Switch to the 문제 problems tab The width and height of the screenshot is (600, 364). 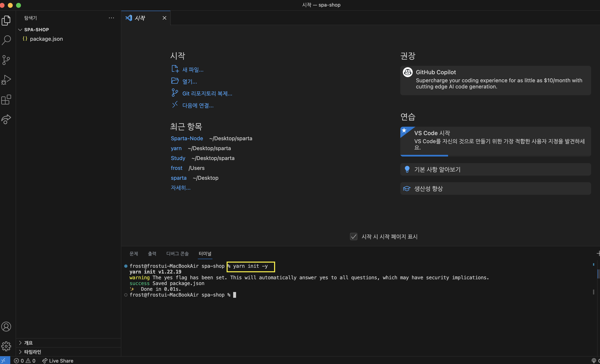(x=134, y=253)
